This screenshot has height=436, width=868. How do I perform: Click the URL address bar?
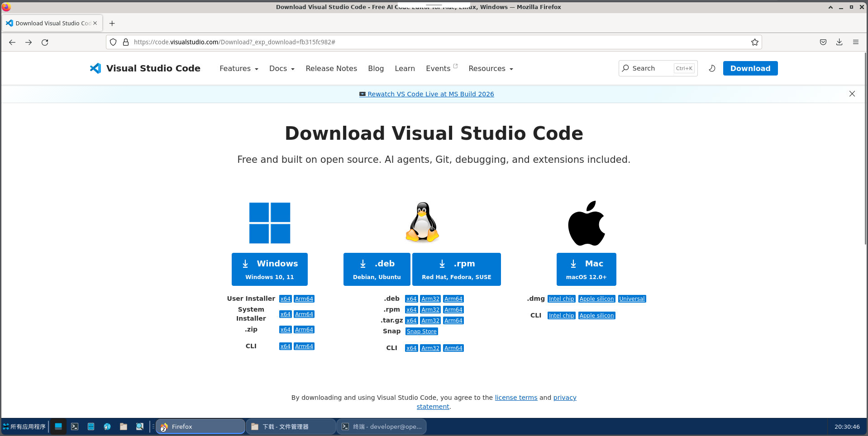click(x=434, y=42)
